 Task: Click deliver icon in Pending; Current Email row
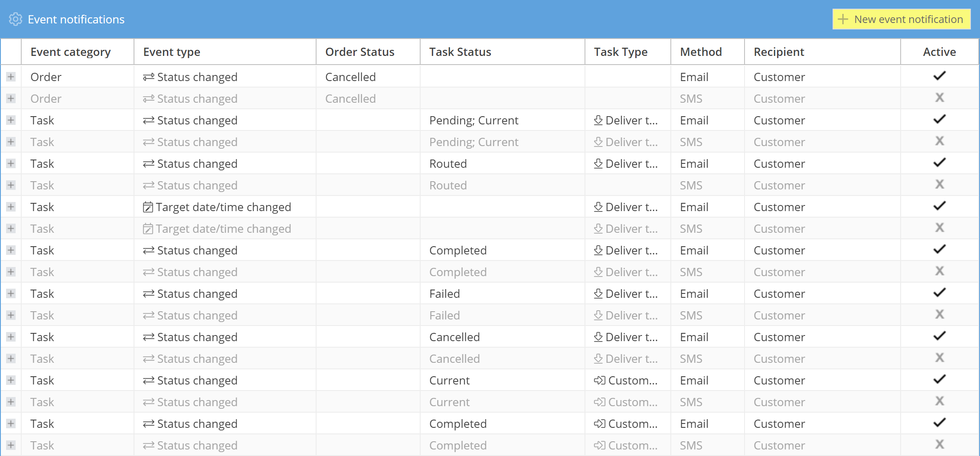coord(598,120)
